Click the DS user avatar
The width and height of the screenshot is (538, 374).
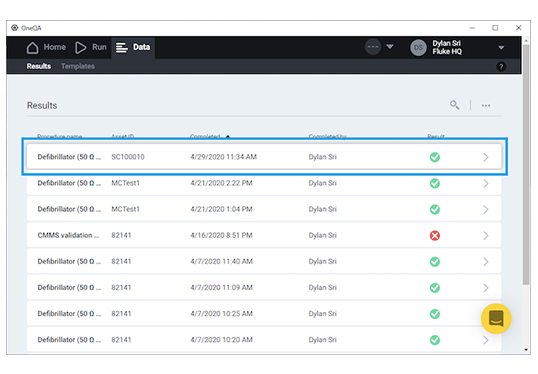[418, 48]
